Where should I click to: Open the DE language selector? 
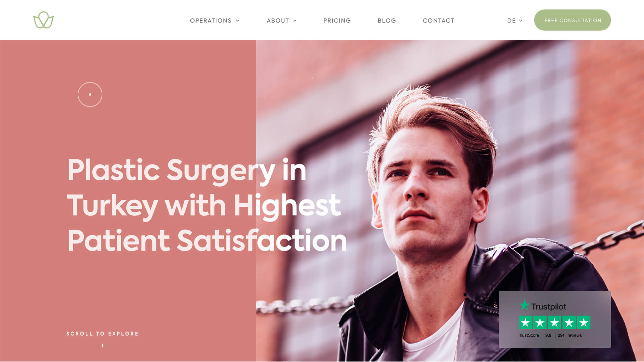[x=515, y=21]
